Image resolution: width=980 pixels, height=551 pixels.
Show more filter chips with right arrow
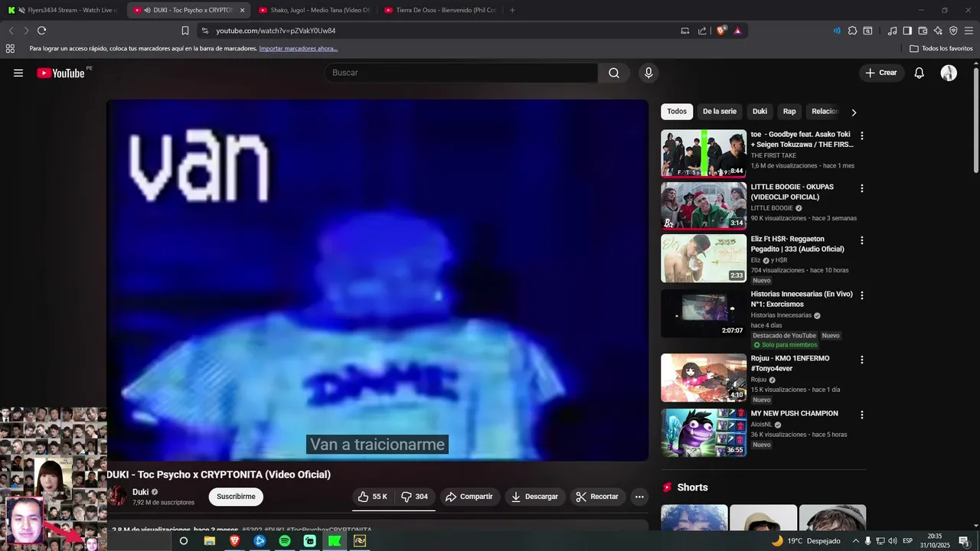(x=854, y=112)
